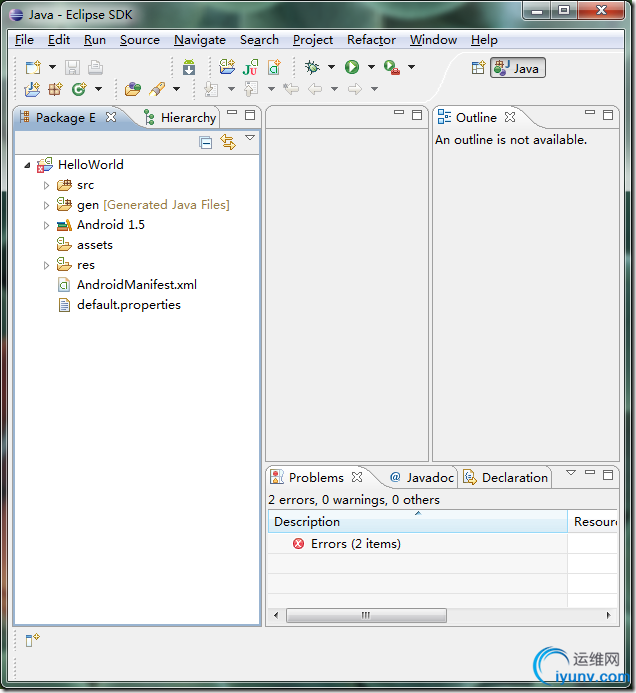Toggle Link with Editor in Package Explorer

tap(228, 142)
